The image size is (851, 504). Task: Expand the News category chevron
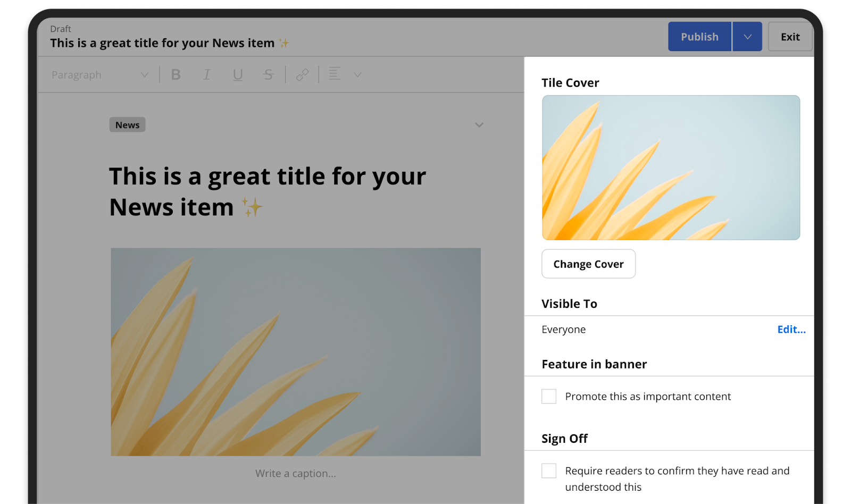click(479, 125)
